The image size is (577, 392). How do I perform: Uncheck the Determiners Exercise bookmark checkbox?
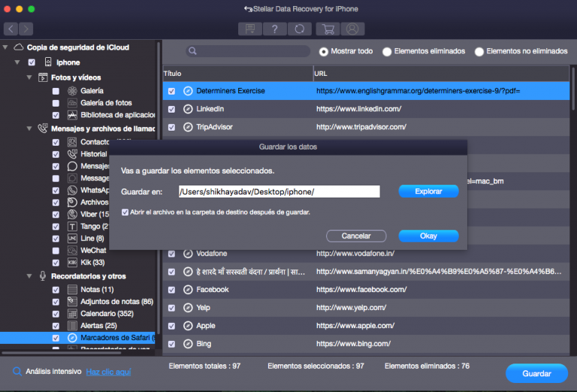pyautogui.click(x=171, y=91)
